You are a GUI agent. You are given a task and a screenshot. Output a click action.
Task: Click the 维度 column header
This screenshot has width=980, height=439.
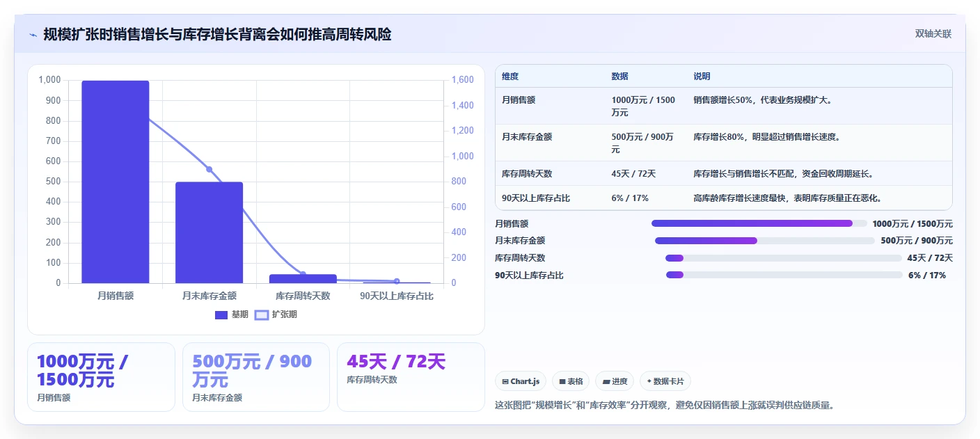click(x=510, y=77)
